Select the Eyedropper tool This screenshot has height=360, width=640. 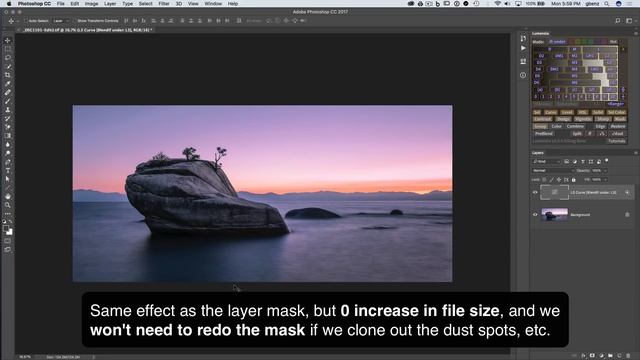click(7, 84)
